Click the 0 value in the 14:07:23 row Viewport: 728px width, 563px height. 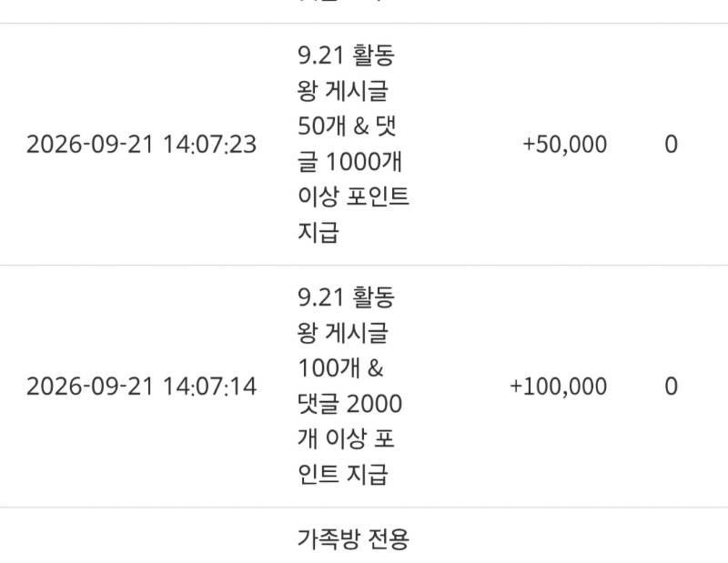(671, 145)
